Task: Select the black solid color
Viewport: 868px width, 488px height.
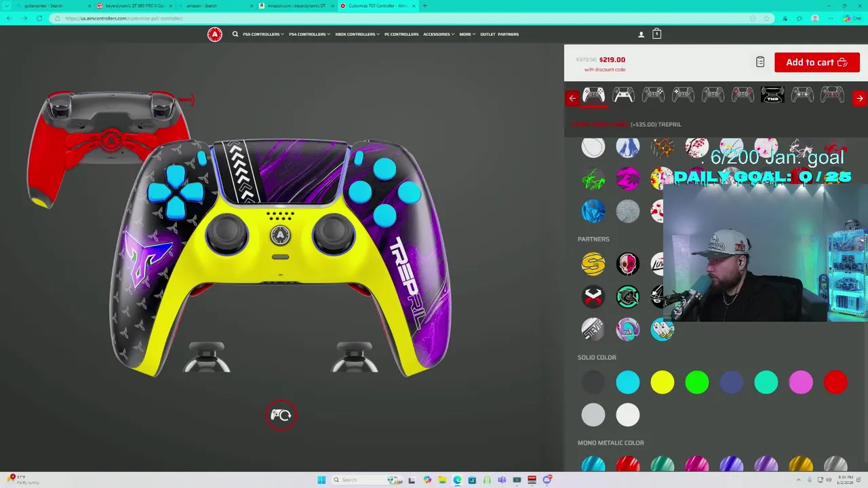Action: click(x=593, y=382)
